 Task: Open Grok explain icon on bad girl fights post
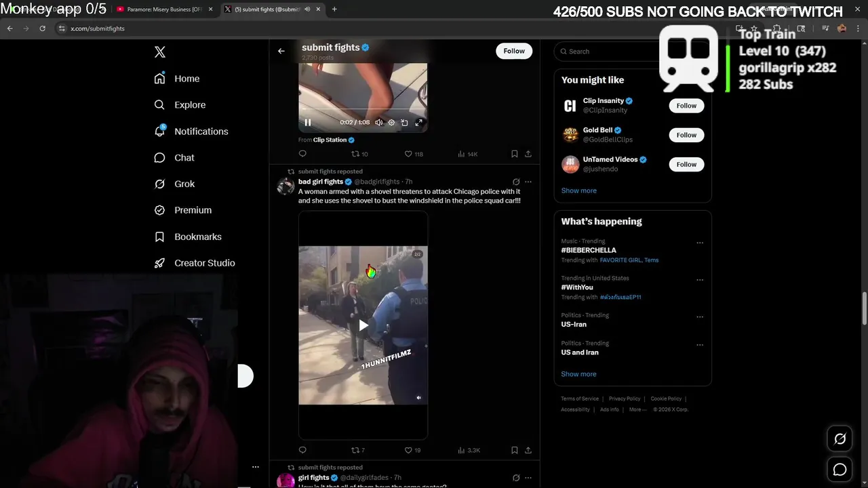[x=516, y=182]
